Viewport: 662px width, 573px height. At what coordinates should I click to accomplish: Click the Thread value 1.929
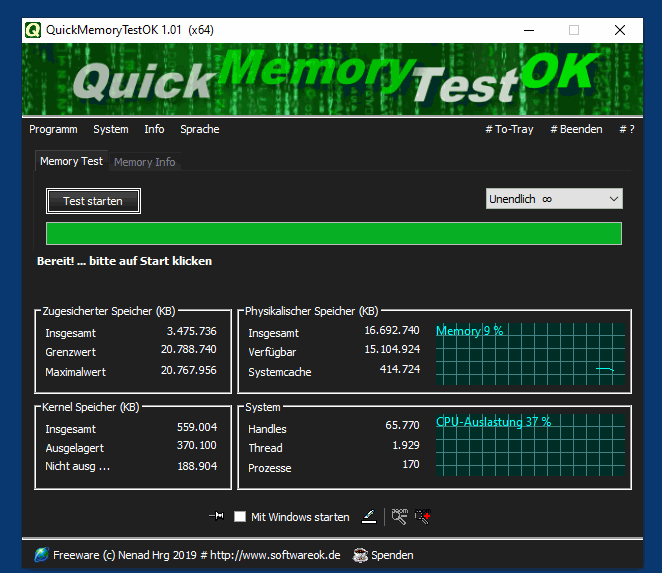pos(406,445)
